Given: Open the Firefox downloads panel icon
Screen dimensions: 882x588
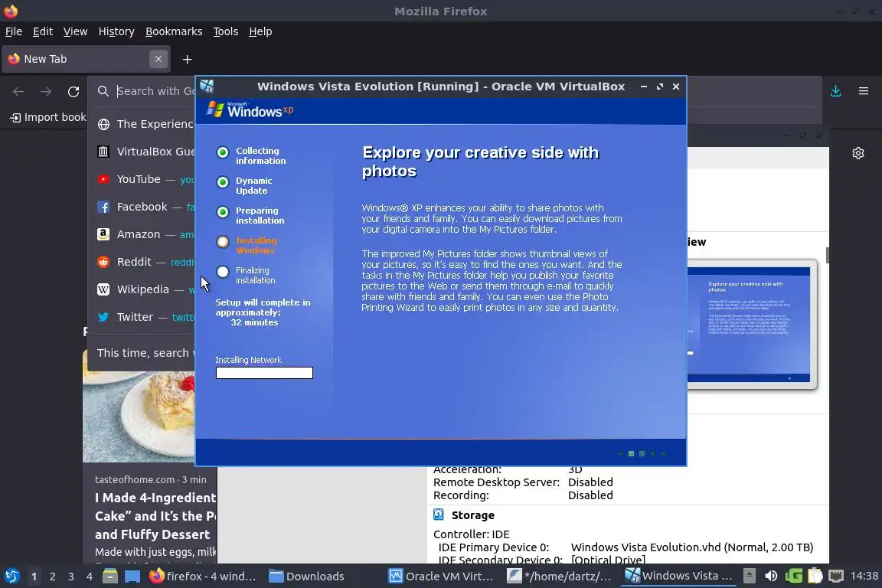Looking at the screenshot, I should pos(836,91).
